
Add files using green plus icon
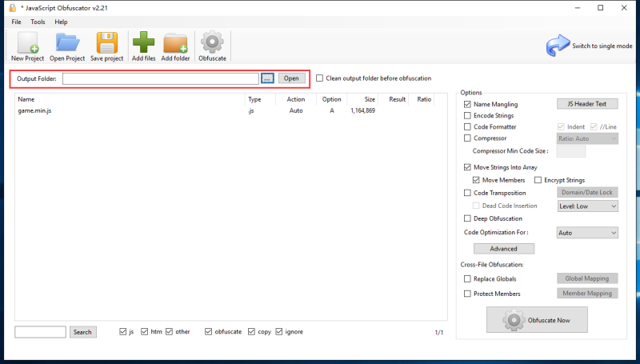[144, 43]
